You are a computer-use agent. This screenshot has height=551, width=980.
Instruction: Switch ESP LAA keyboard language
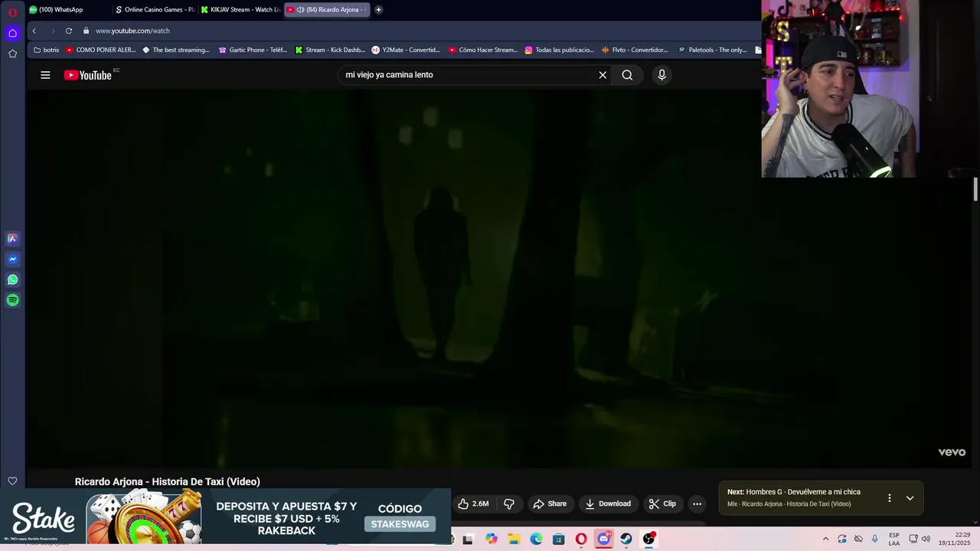[893, 539]
